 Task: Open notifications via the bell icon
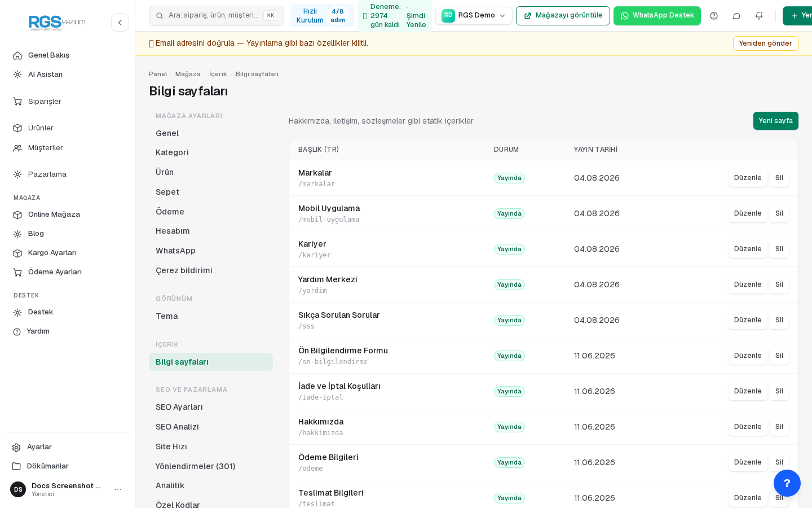pos(759,16)
